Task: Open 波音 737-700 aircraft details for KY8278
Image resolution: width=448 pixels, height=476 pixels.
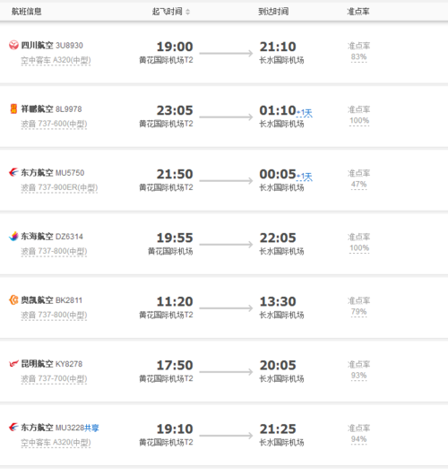Action: 54,379
